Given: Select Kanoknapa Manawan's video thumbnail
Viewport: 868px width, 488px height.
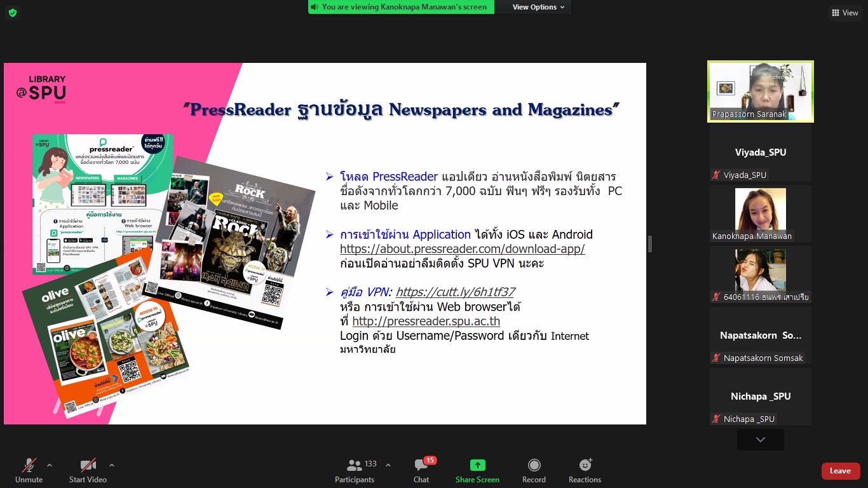Looking at the screenshot, I should [761, 213].
